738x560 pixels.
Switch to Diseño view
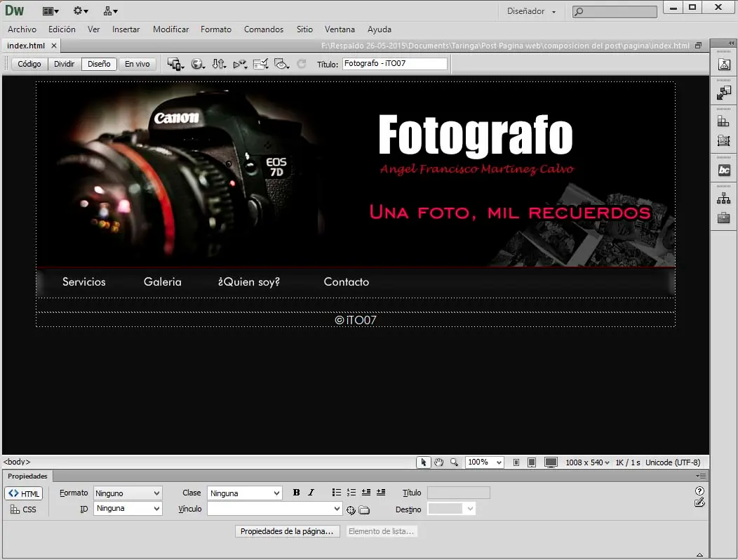(99, 64)
